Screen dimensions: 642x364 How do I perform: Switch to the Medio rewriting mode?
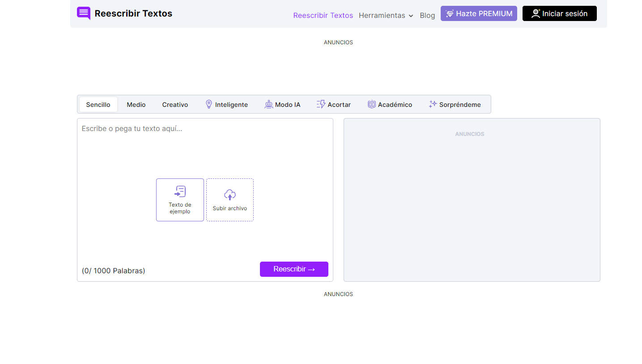point(136,104)
